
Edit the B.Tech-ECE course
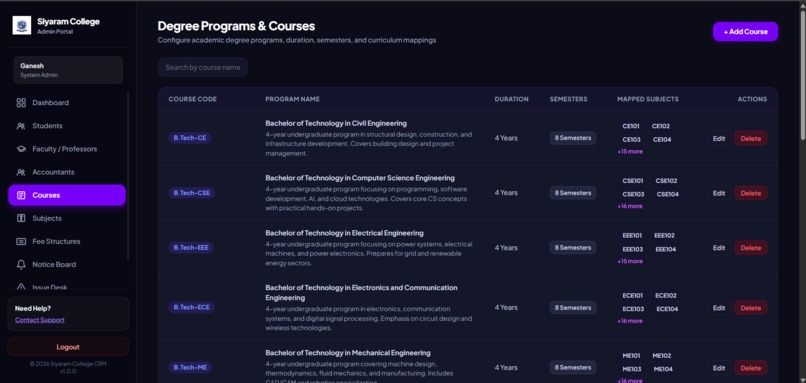tap(719, 308)
